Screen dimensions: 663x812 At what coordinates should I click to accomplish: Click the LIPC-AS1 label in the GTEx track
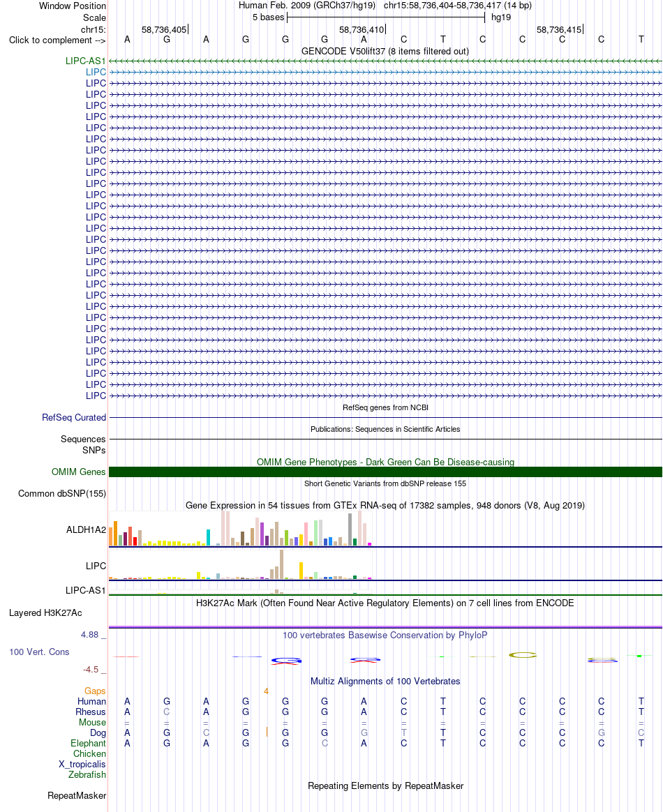(x=85, y=590)
